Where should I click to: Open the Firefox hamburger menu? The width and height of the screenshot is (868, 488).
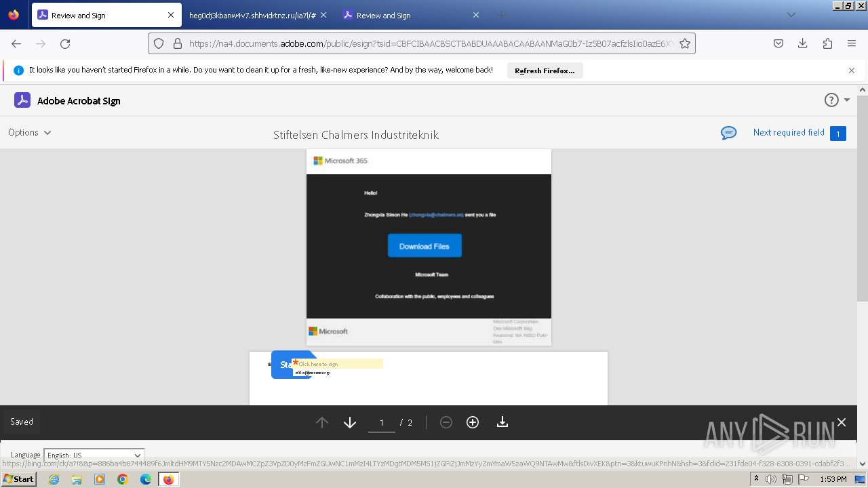tap(852, 43)
